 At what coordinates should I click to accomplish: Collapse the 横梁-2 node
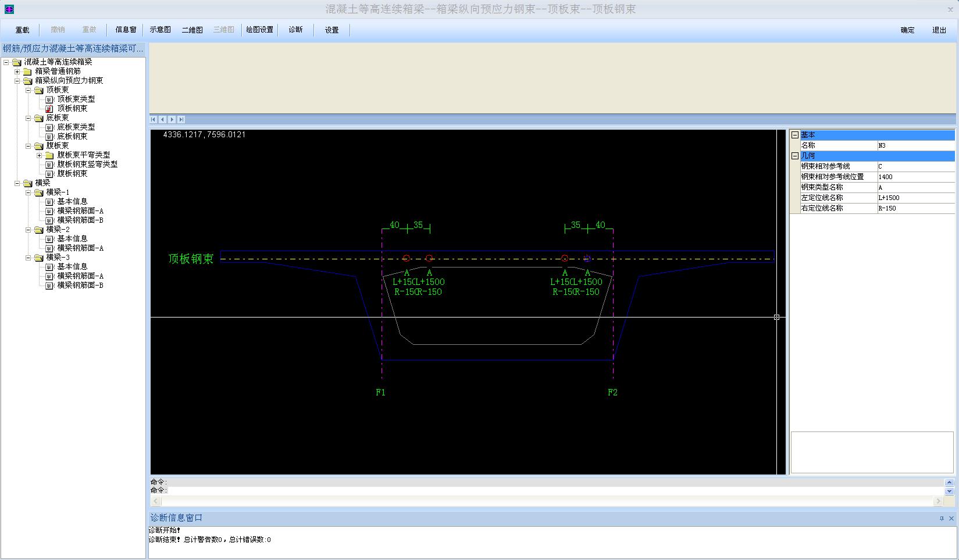(28, 230)
